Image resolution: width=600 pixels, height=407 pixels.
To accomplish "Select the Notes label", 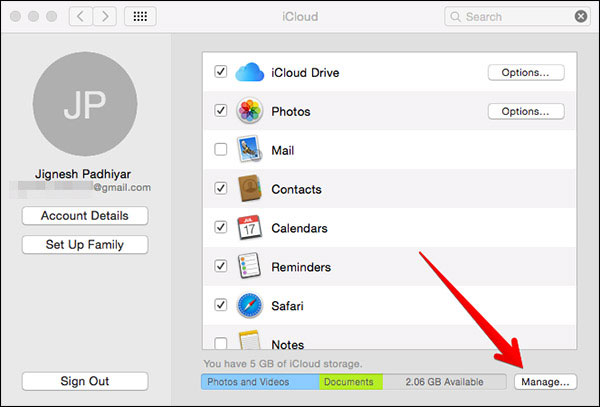I will 288,345.
